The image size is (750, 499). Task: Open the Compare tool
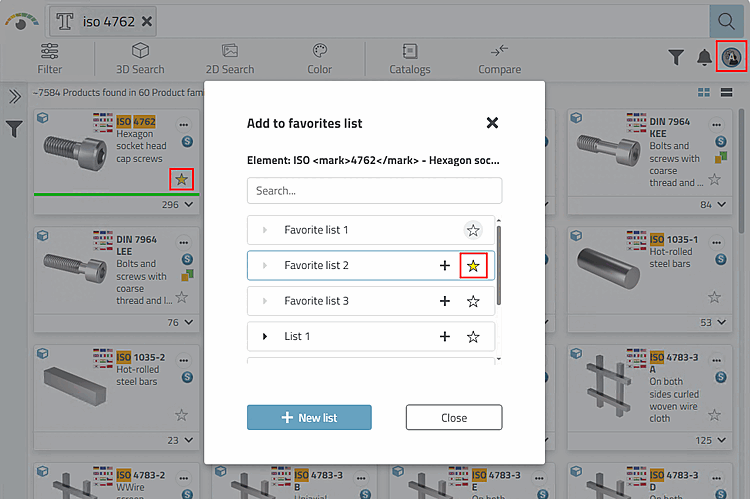click(x=499, y=58)
